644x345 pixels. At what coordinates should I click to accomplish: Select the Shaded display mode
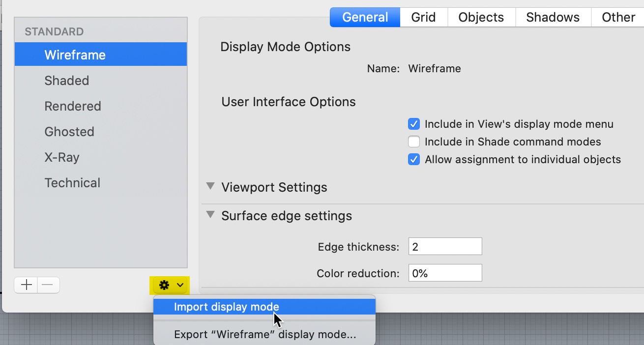click(x=101, y=81)
